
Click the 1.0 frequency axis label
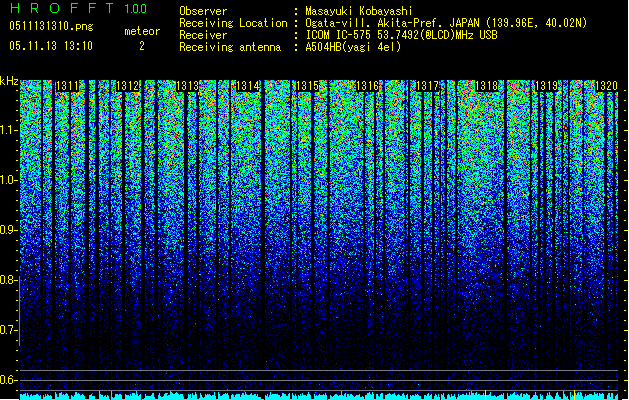pos(9,180)
